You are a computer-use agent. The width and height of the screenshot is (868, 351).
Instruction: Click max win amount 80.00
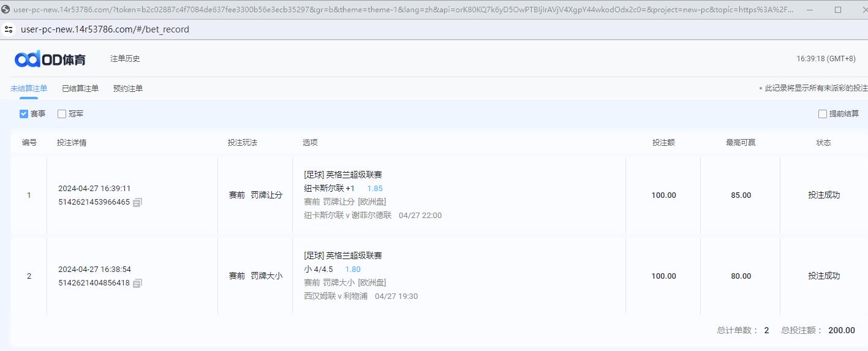coord(741,276)
